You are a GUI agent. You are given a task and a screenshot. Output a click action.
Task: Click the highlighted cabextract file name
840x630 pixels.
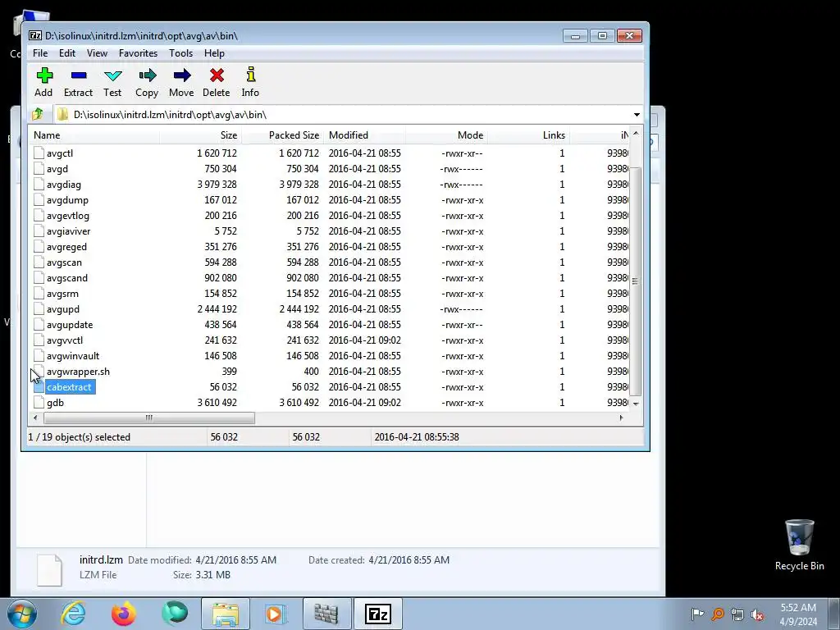pyautogui.click(x=69, y=387)
